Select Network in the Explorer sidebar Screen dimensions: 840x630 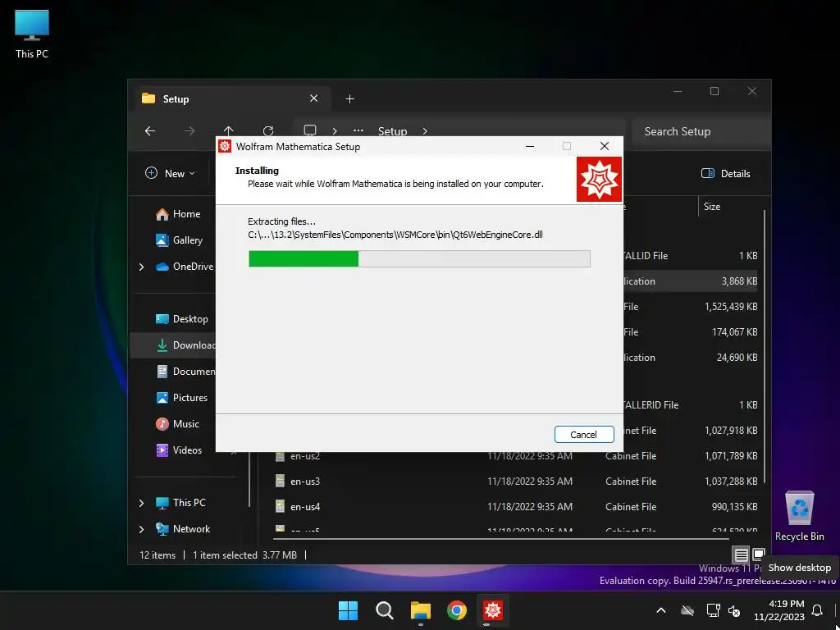pyautogui.click(x=183, y=529)
